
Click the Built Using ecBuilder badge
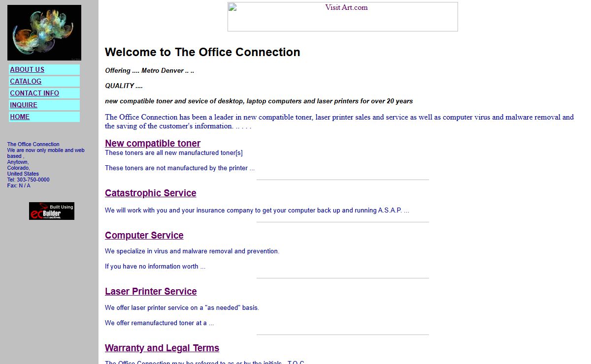click(52, 211)
